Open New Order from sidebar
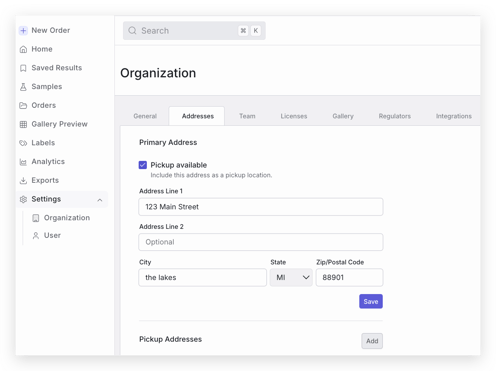 click(51, 30)
